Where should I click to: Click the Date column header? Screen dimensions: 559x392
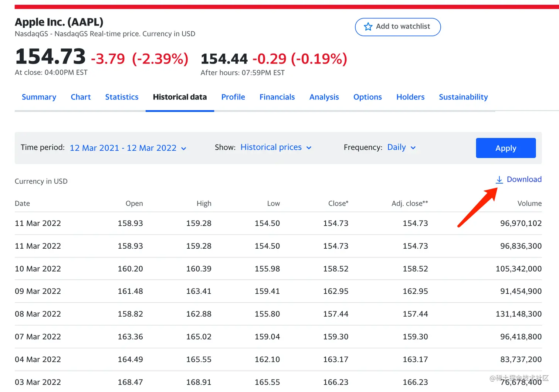pyautogui.click(x=22, y=203)
